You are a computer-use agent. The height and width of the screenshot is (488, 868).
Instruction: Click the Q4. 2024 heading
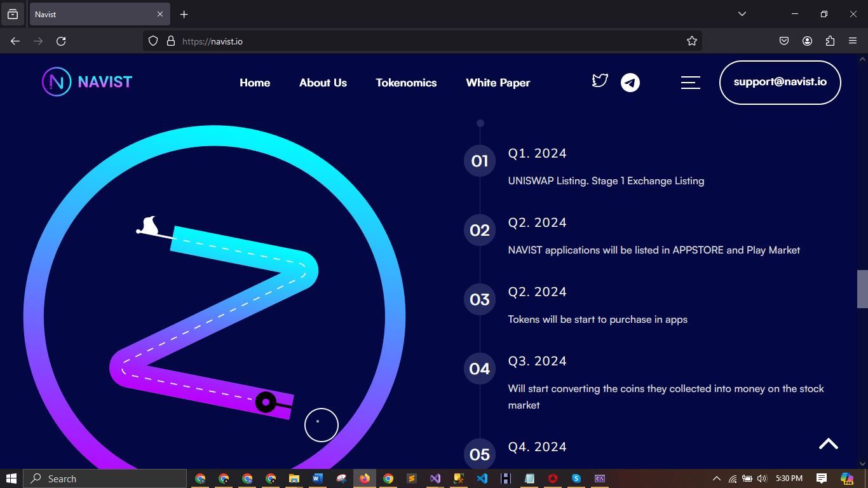point(537,447)
